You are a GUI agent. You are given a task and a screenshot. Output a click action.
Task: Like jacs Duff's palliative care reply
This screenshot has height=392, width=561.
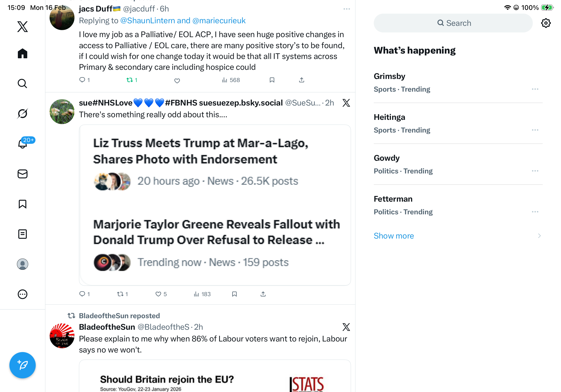(177, 80)
